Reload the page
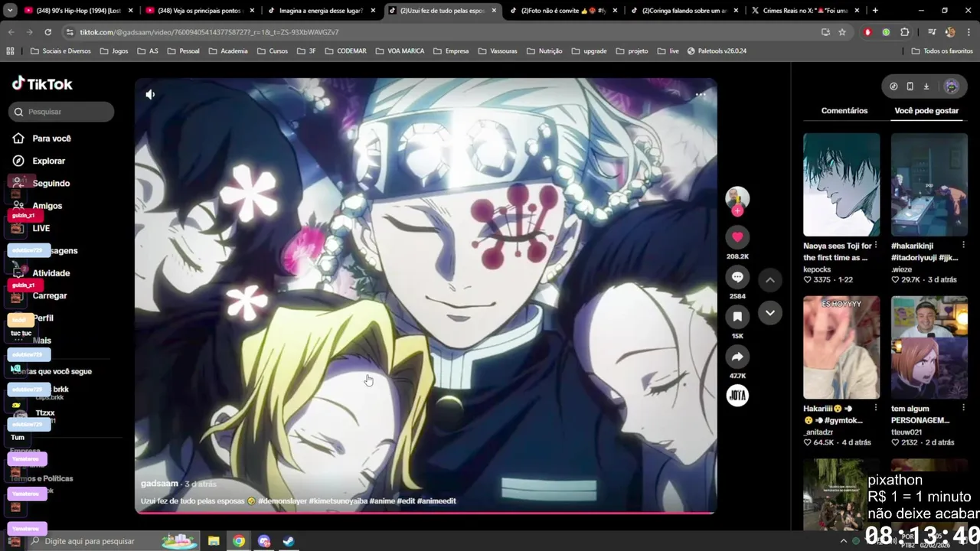980x551 pixels. [47, 32]
